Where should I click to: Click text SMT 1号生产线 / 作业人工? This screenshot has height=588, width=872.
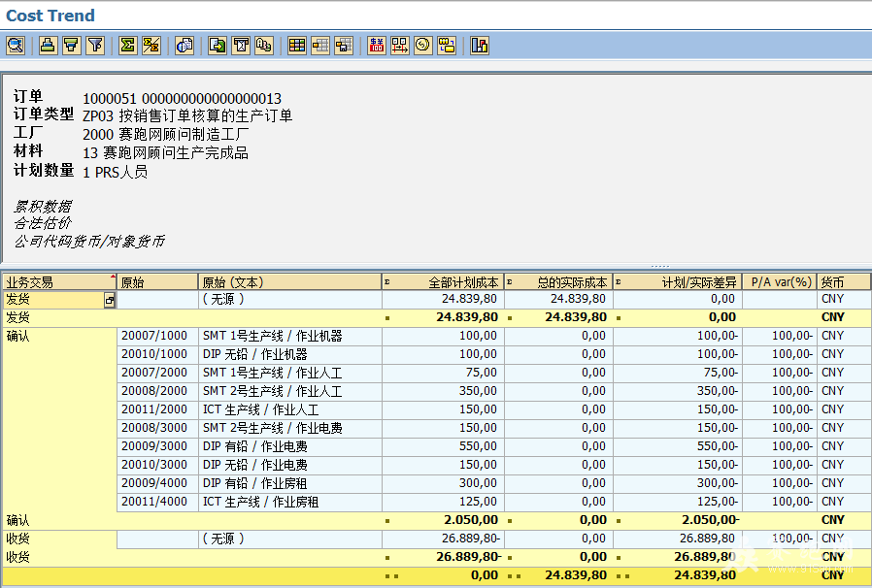pos(273,373)
